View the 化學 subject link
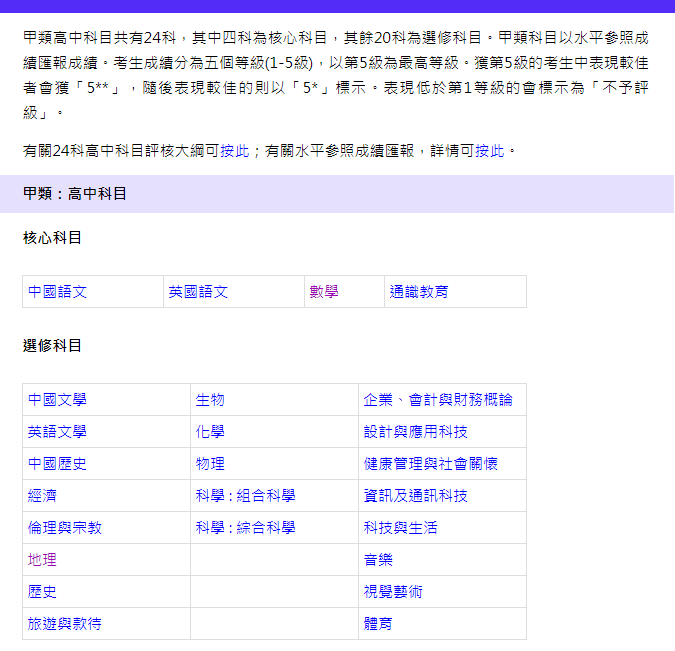This screenshot has width=675, height=651. (210, 431)
